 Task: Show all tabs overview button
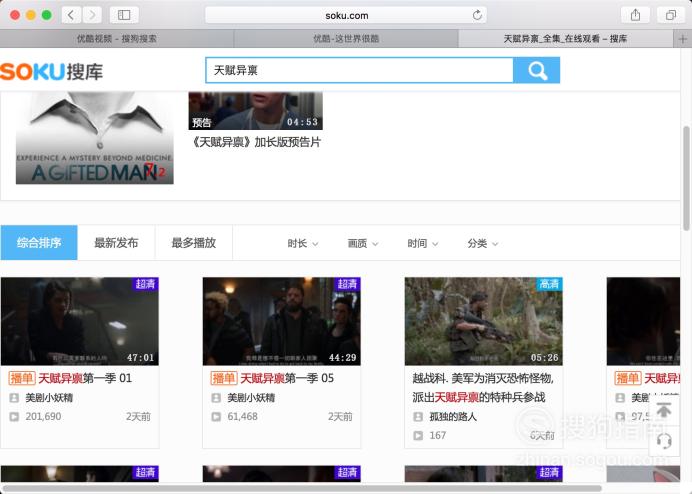(x=671, y=15)
